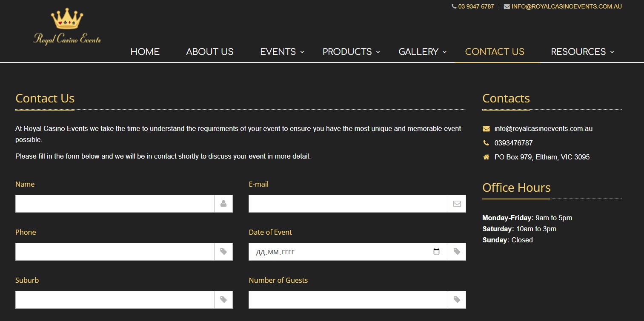Image resolution: width=644 pixels, height=321 pixels.
Task: Go to the Home page
Action: tap(145, 52)
